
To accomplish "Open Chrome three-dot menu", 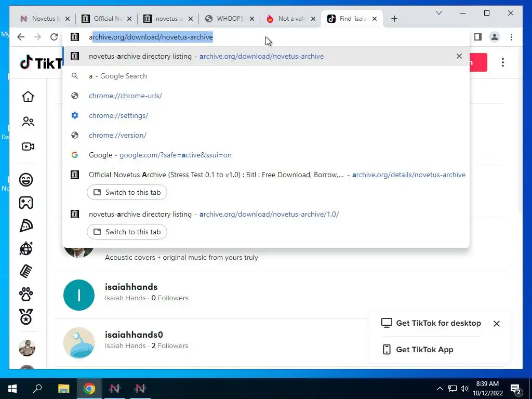I will (512, 37).
